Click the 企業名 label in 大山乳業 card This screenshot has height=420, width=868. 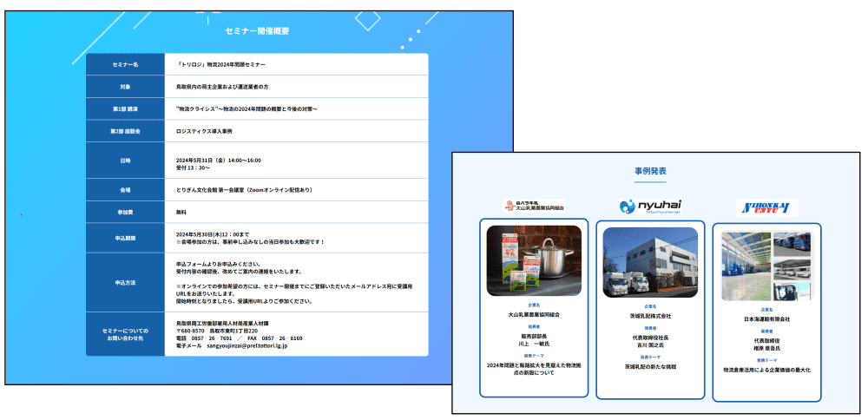tap(534, 305)
